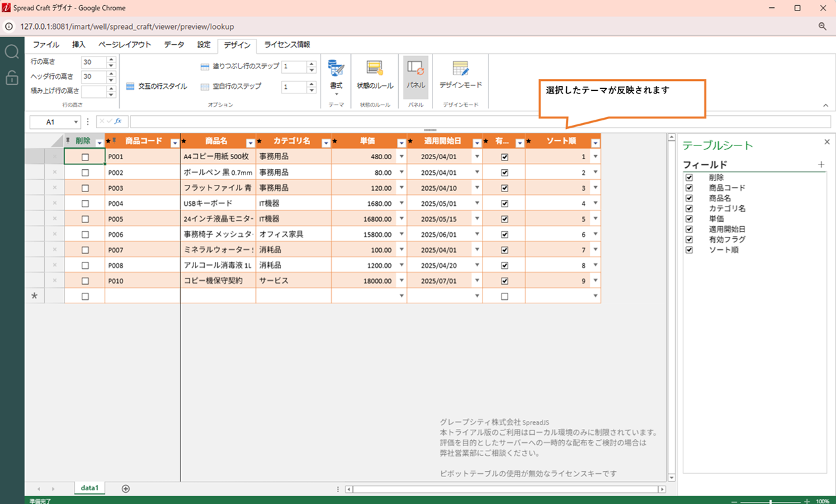Image resolution: width=836 pixels, height=504 pixels.
Task: Uncheck the 商品コード field checkbox
Action: pyautogui.click(x=689, y=188)
